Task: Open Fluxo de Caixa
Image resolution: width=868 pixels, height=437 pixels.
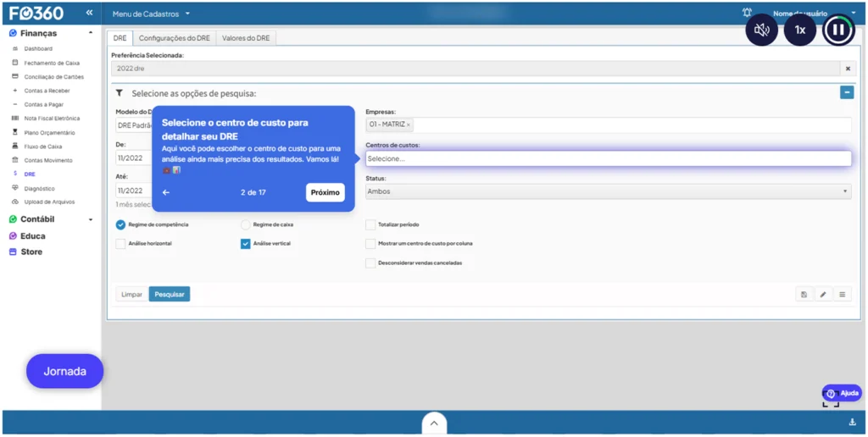Action: point(43,147)
